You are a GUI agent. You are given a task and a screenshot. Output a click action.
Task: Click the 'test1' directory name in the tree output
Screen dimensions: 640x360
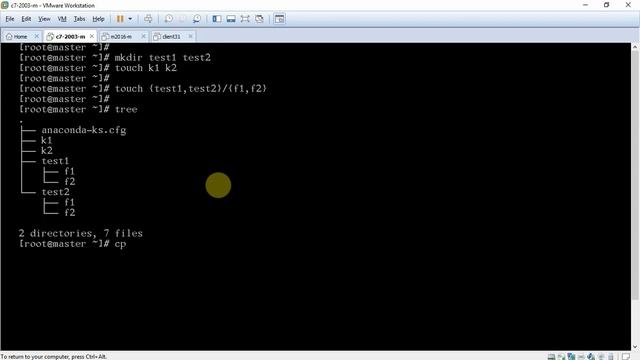click(x=55, y=161)
